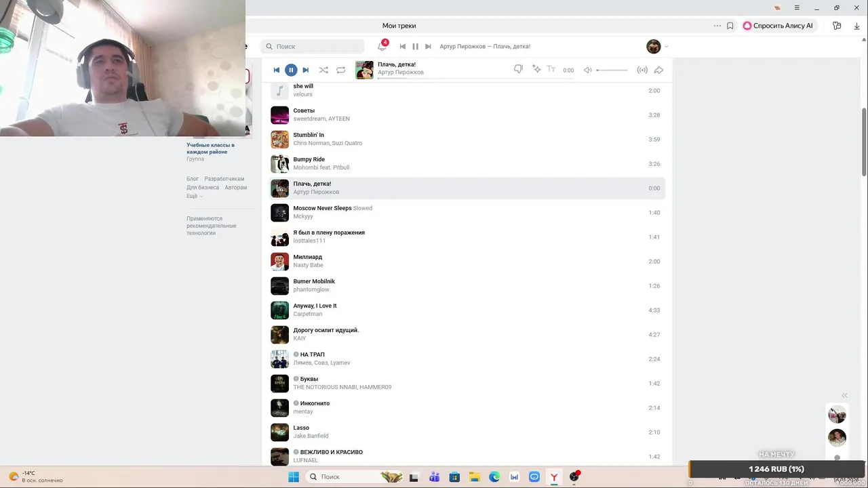Pause playback with the blue round pause button
The image size is (868, 488).
[x=291, y=70]
